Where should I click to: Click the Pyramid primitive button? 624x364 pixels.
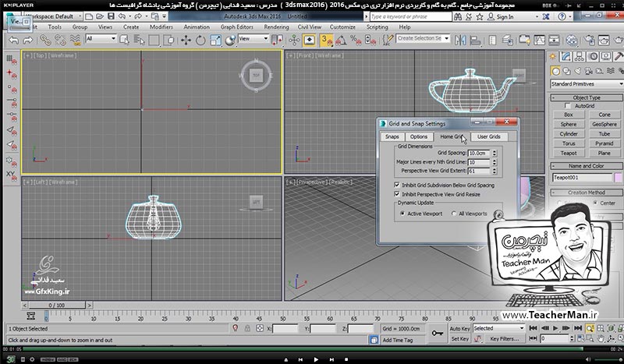coord(604,143)
